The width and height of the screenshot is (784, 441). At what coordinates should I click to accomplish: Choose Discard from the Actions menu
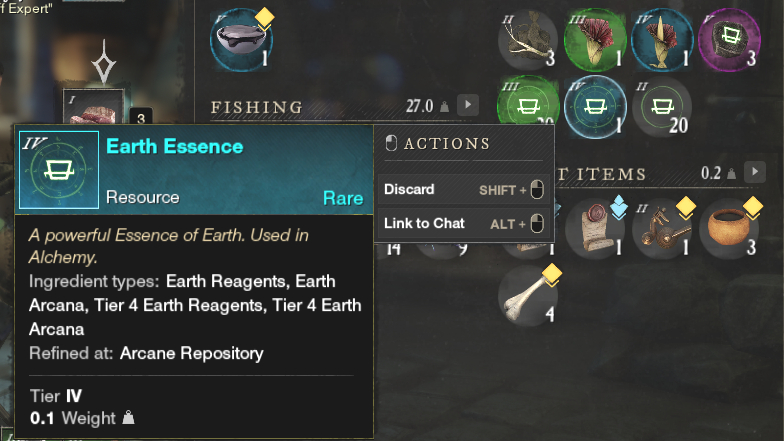464,190
